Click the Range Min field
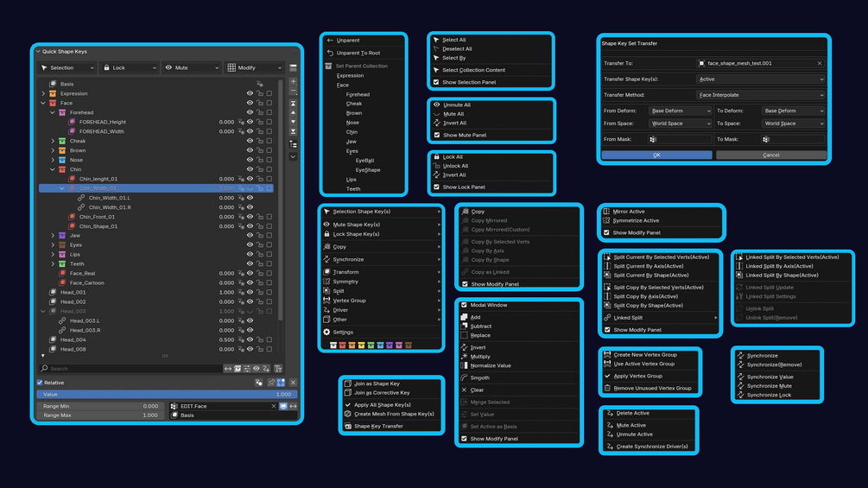This screenshot has width=868, height=488. click(99, 406)
